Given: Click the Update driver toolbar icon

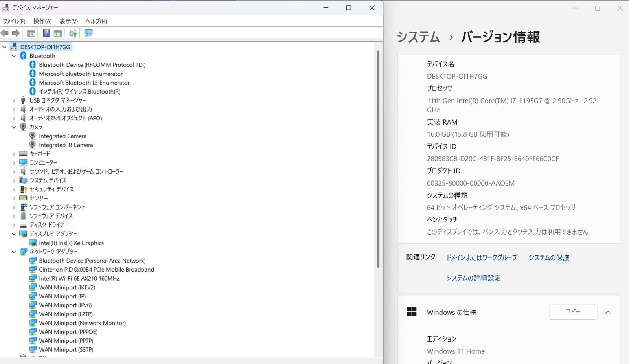Looking at the screenshot, I should [73, 33].
